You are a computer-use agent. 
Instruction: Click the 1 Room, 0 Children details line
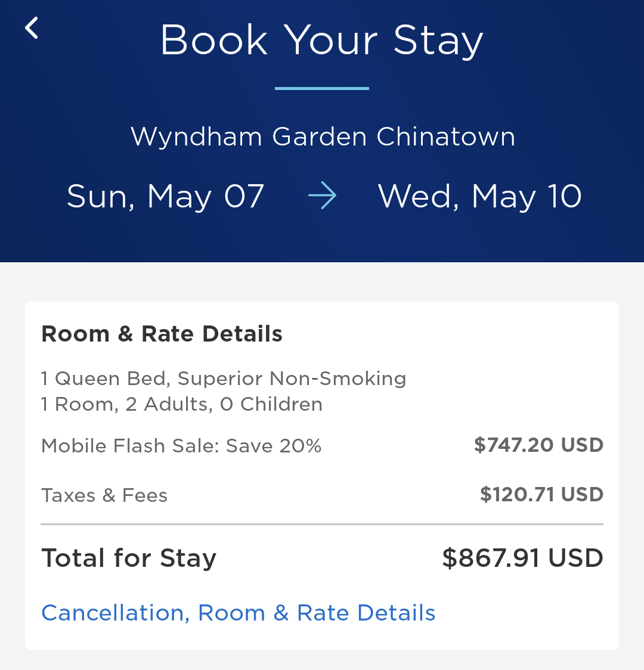pos(181,404)
